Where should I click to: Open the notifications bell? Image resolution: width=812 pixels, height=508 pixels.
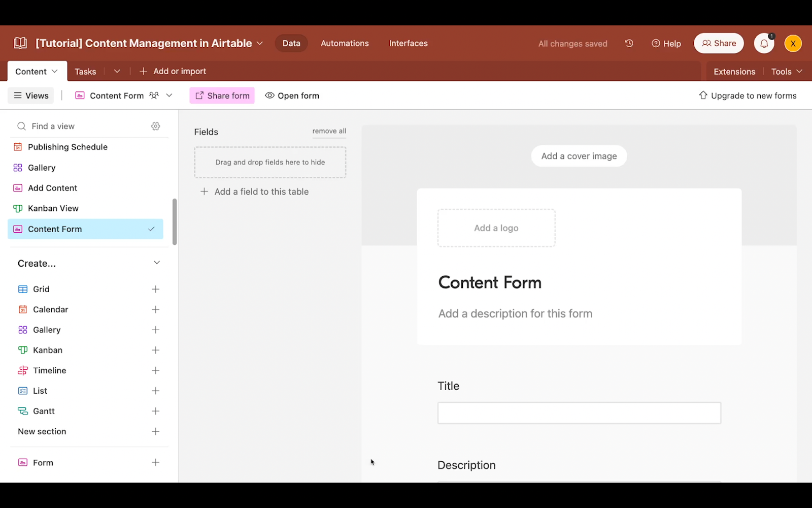pyautogui.click(x=764, y=43)
